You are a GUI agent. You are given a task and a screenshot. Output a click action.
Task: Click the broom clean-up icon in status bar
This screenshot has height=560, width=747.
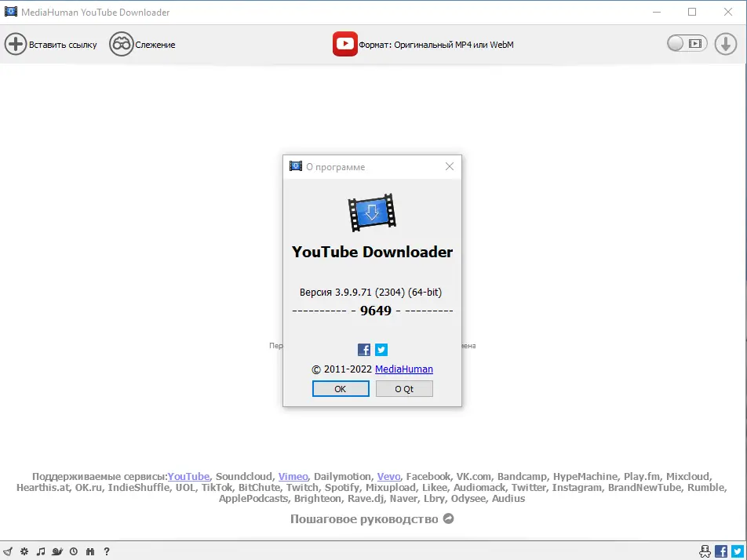[8, 551]
